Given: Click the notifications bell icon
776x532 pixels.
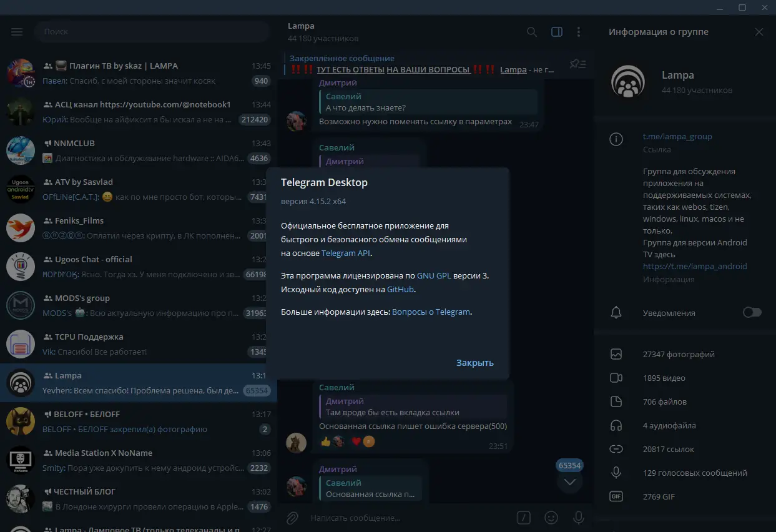Looking at the screenshot, I should click(616, 312).
